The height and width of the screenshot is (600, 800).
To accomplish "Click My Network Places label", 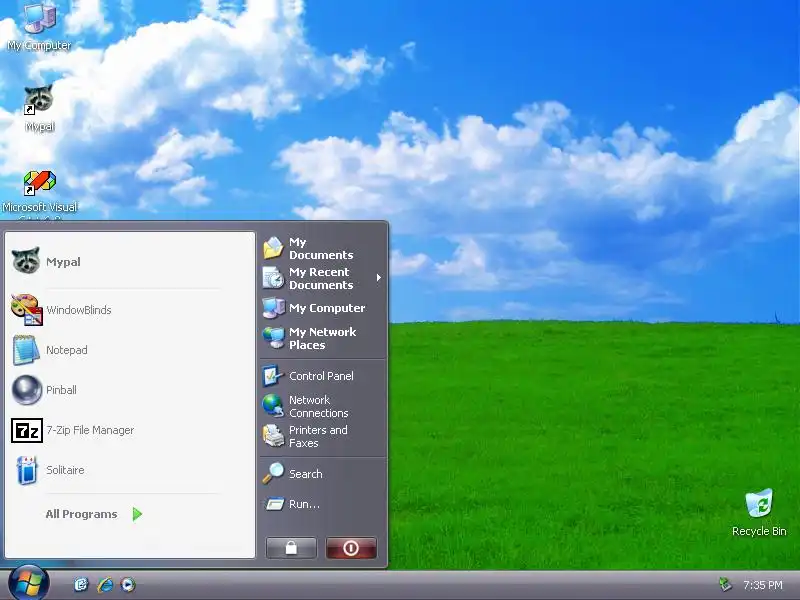I will (x=322, y=338).
